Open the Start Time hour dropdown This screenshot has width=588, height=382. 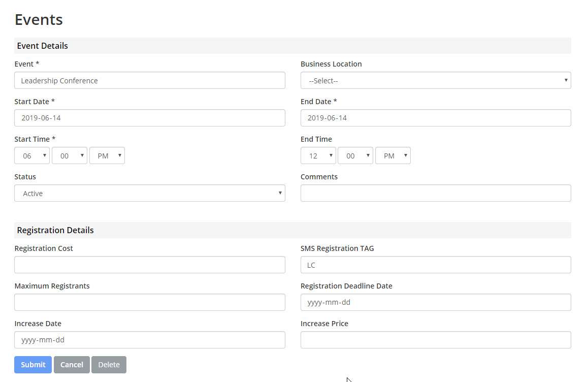(x=32, y=155)
